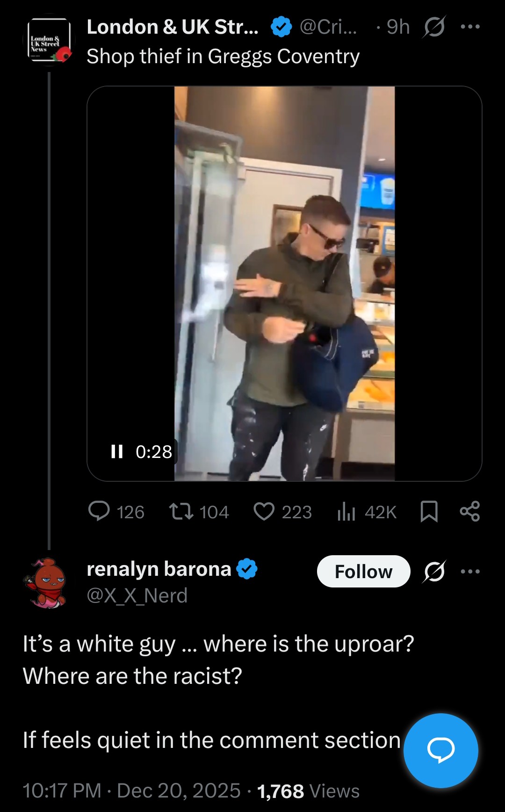Pause the video at 0:28
The height and width of the screenshot is (812, 505).
[117, 451]
